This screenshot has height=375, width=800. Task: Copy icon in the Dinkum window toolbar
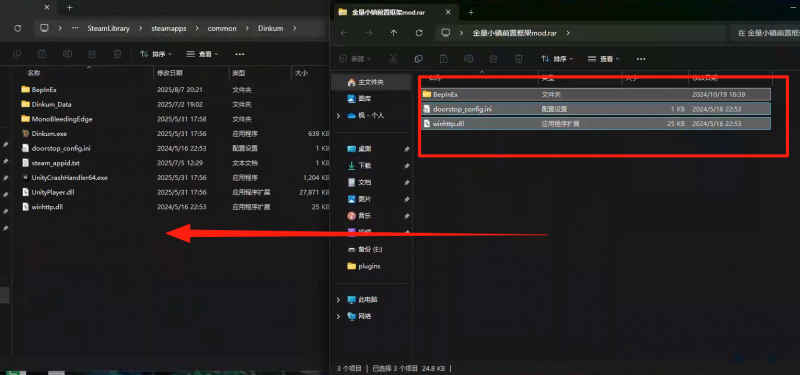(17, 54)
